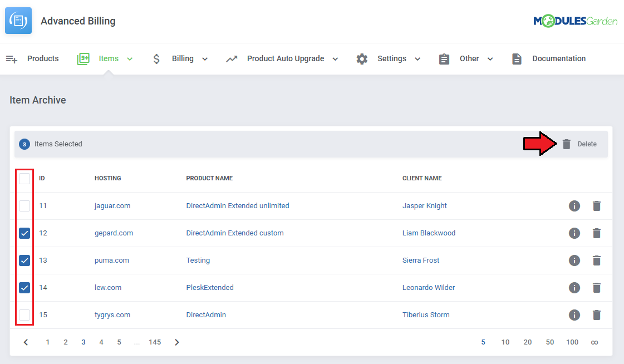Expand the Items menu chevron
Viewport: 624px width, 364px height.
click(130, 59)
